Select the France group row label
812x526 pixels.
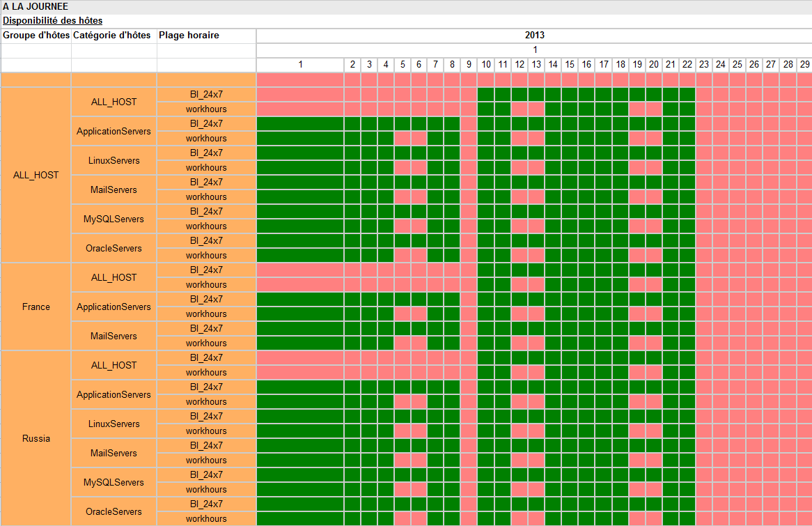pyautogui.click(x=36, y=307)
